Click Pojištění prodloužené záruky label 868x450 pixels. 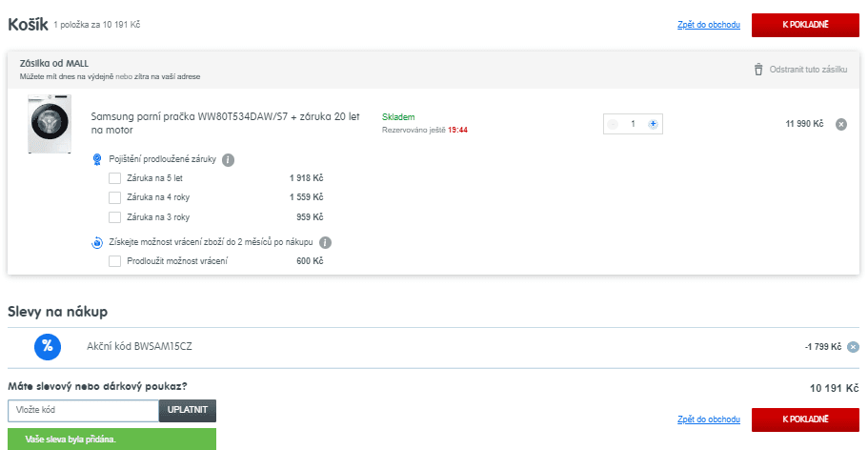point(162,159)
